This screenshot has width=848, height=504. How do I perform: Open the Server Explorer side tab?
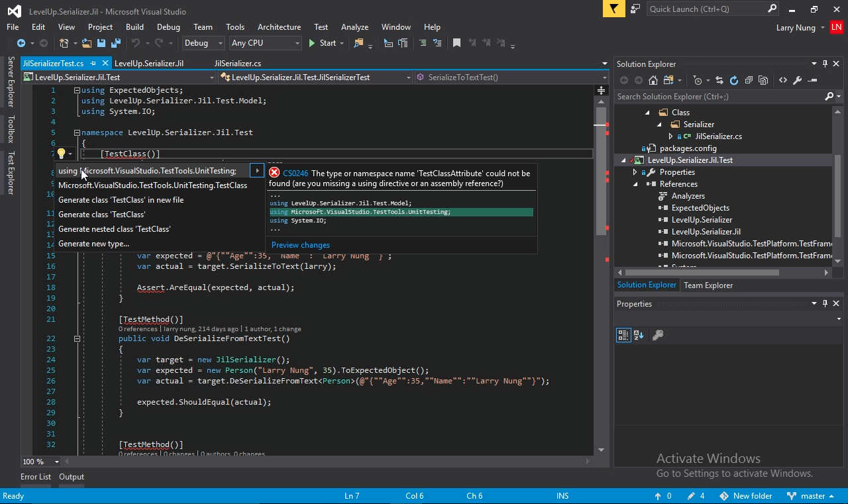pyautogui.click(x=11, y=81)
